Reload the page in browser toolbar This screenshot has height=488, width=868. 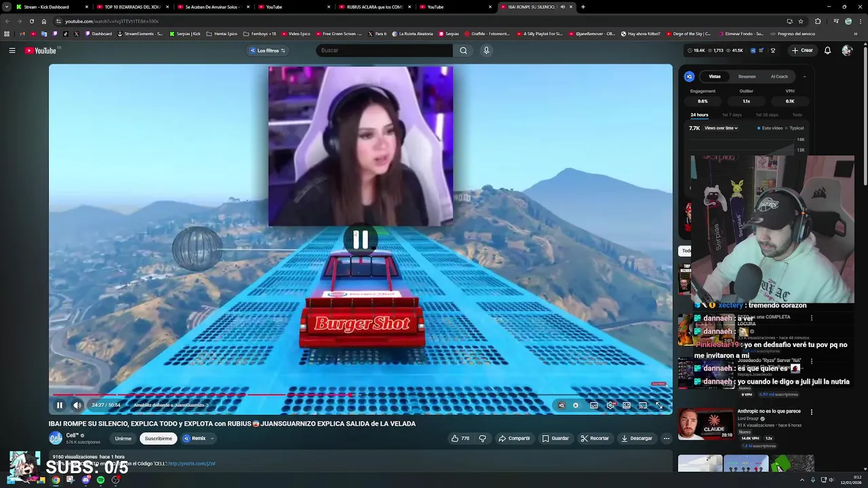(x=32, y=21)
